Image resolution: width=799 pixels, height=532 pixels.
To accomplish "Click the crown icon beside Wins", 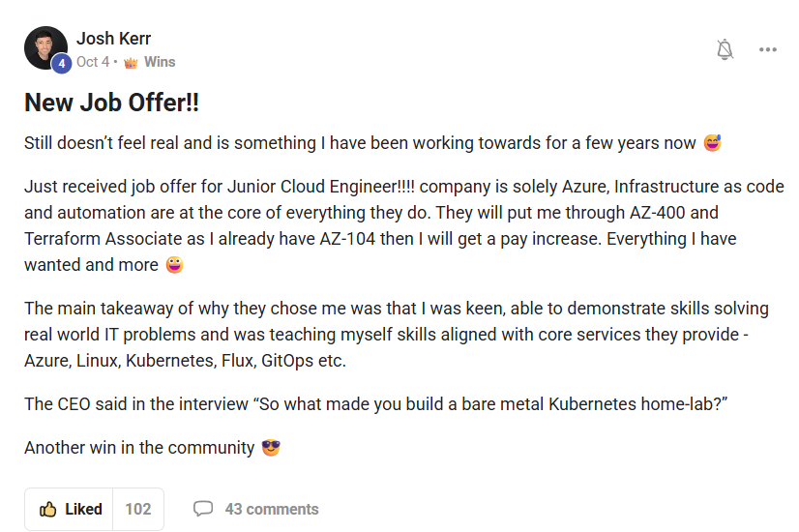I will (x=131, y=62).
